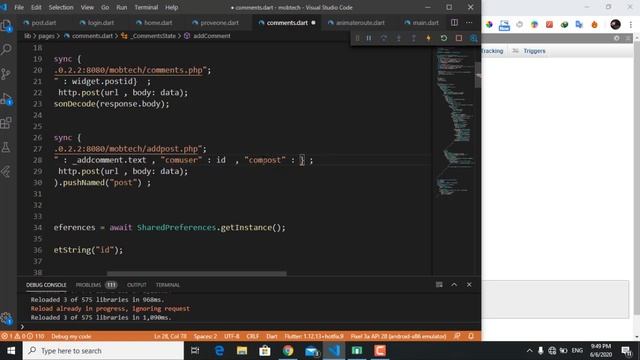Click Flutter version status item
Image resolution: width=640 pixels, height=360 pixels.
click(314, 336)
